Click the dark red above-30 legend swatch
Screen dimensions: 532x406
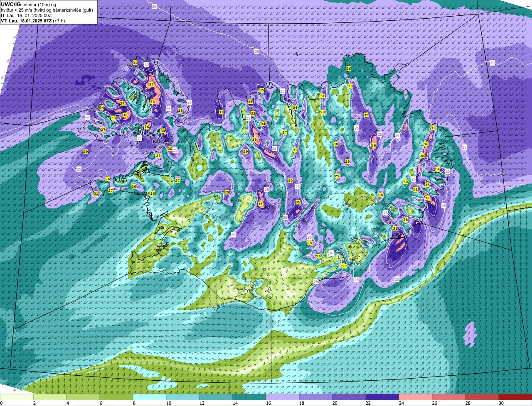[x=515, y=397]
